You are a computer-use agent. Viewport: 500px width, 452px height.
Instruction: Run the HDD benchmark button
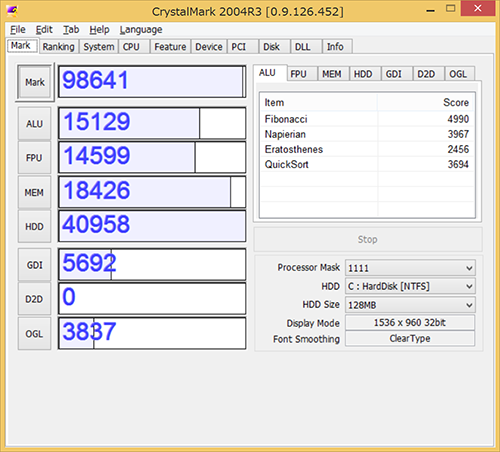pos(34,226)
